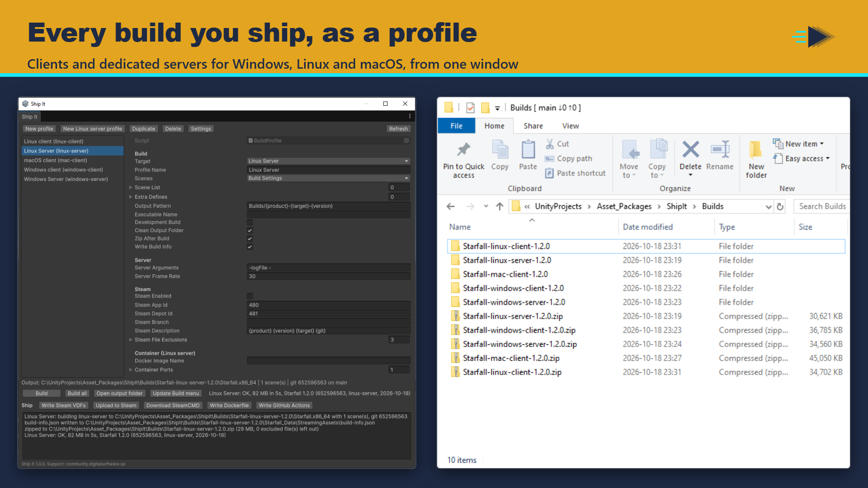Click the up-one-level arrow in Explorer
Viewport: 868px width, 488px height.
coord(500,206)
